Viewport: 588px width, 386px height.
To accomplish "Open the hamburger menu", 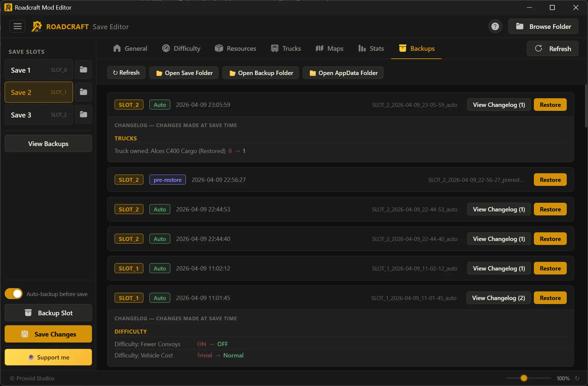I will coord(17,26).
